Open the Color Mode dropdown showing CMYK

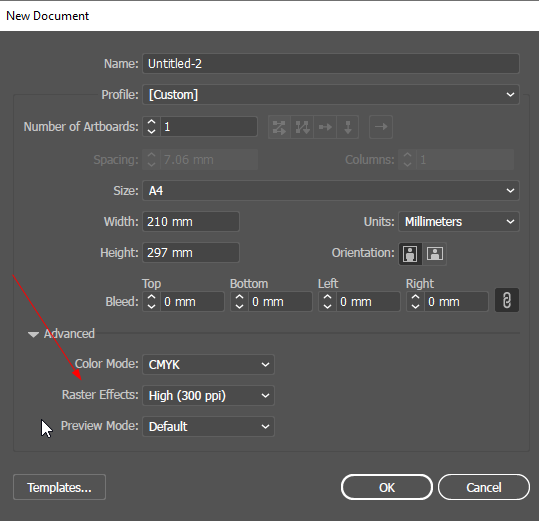pos(208,364)
